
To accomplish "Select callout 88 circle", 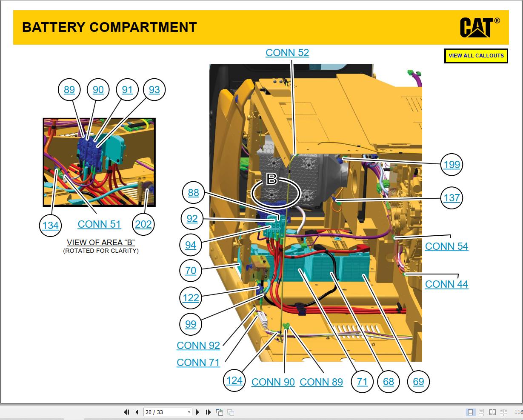I will pos(194,193).
